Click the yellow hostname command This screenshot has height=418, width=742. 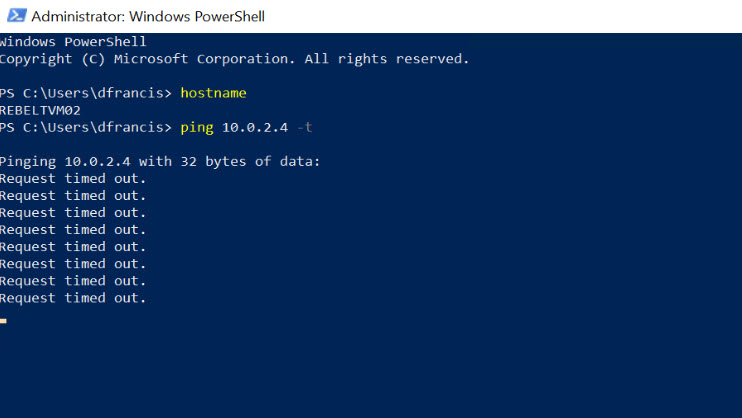pyautogui.click(x=213, y=93)
